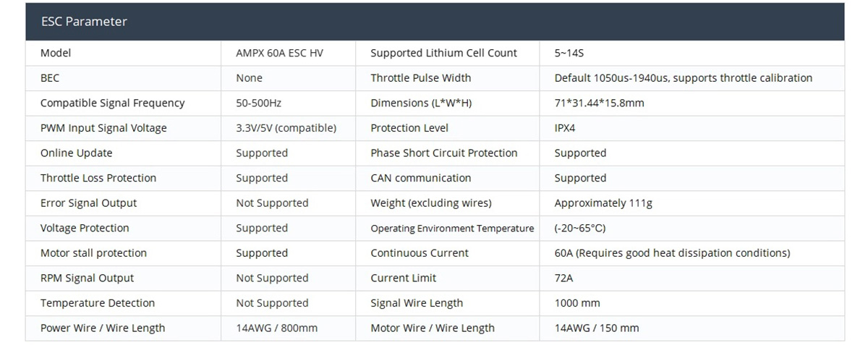Select the Supported Lithium Cell Count label
The height and width of the screenshot is (345, 868).
tap(443, 53)
